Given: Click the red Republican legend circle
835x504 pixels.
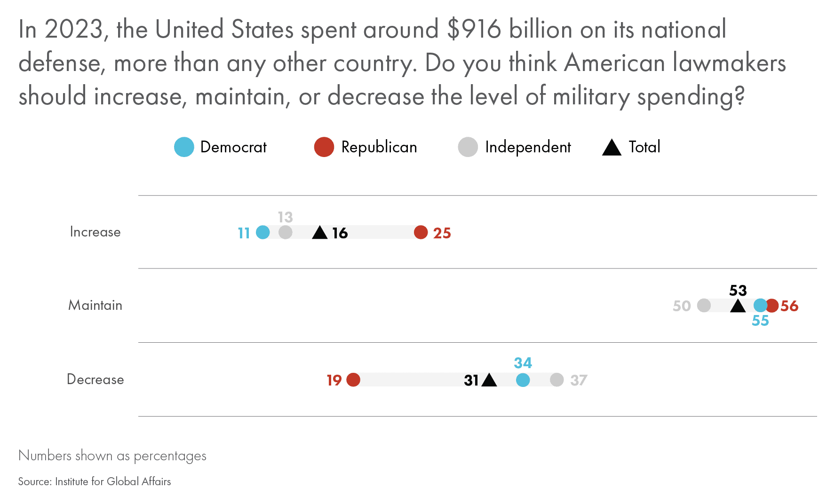Looking at the screenshot, I should [x=324, y=147].
